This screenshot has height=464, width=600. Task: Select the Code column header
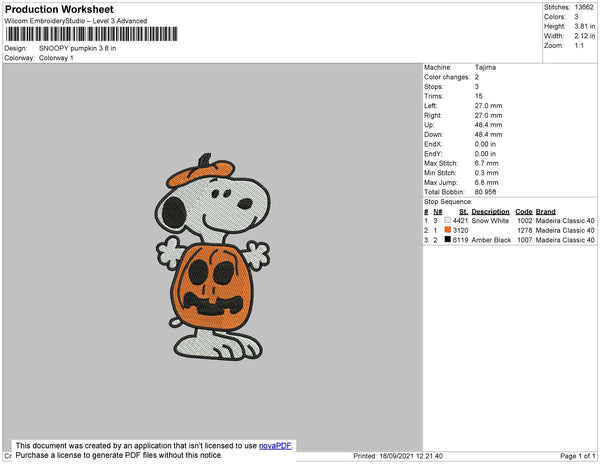(x=523, y=212)
